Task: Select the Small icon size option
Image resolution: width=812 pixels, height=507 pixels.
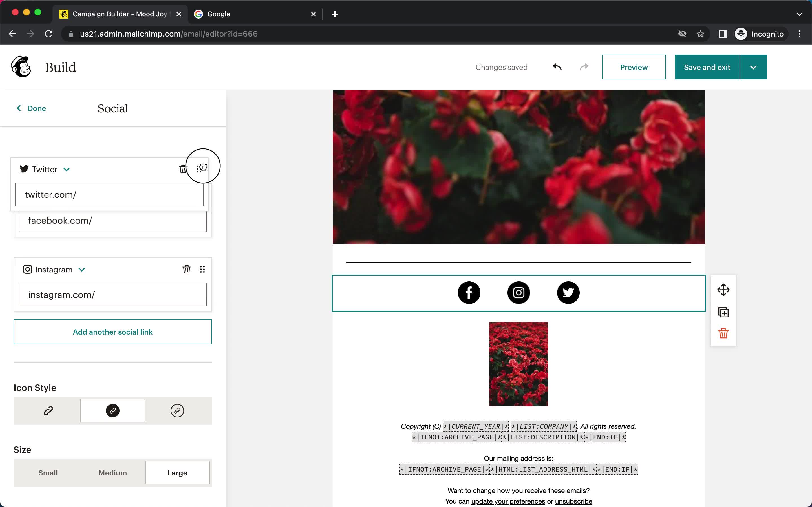Action: point(47,473)
